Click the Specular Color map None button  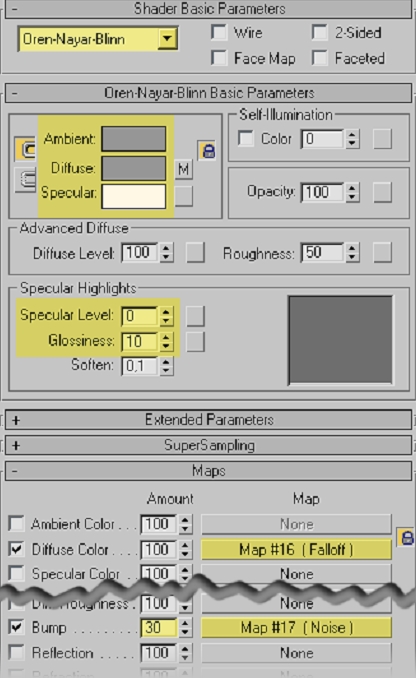point(297,574)
